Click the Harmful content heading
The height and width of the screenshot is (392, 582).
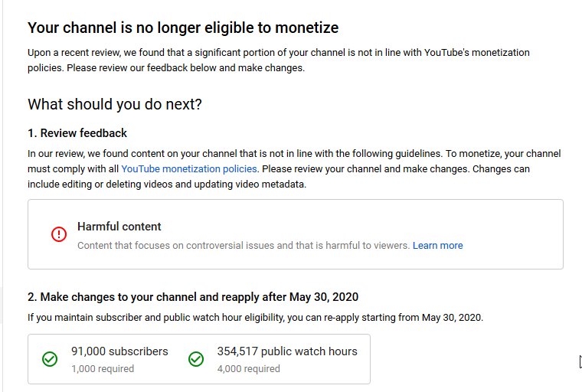(x=119, y=227)
